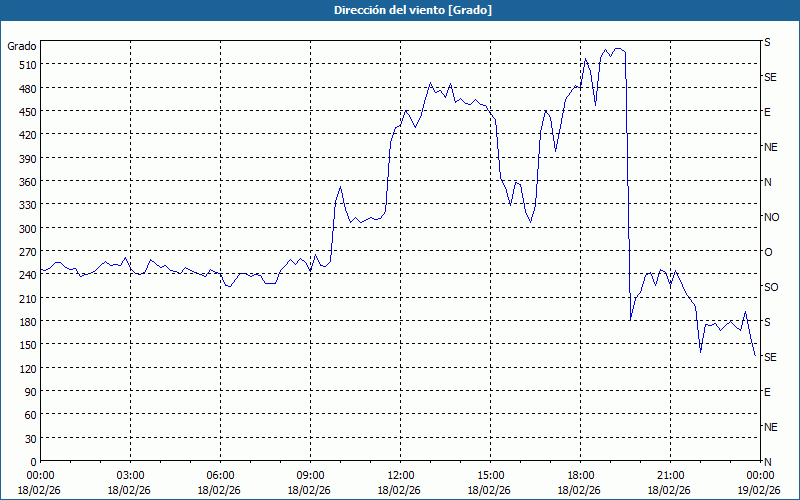Screen dimensions: 800x500
Task: Select the "NE" compass label level with 405
Action: [x=770, y=147]
